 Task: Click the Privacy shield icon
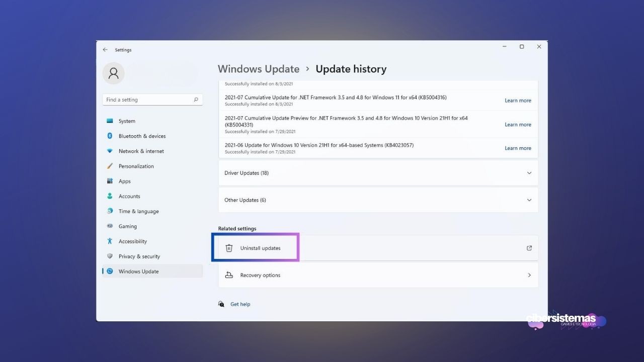coord(110,256)
